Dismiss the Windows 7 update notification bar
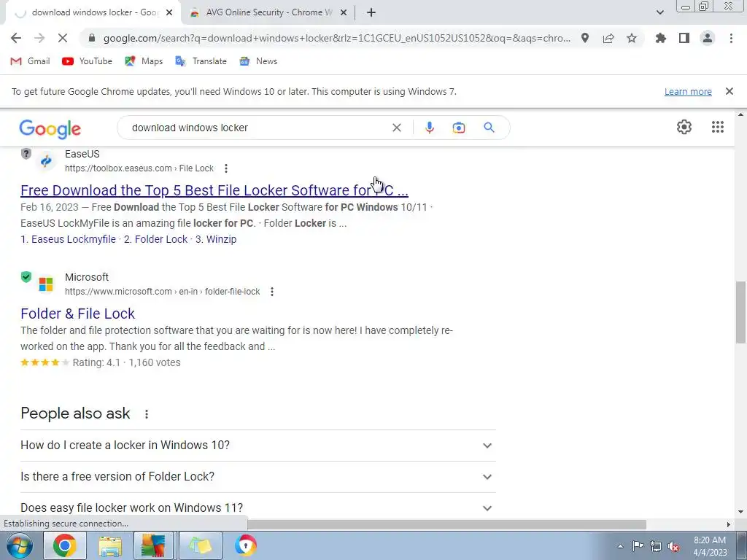 [729, 91]
